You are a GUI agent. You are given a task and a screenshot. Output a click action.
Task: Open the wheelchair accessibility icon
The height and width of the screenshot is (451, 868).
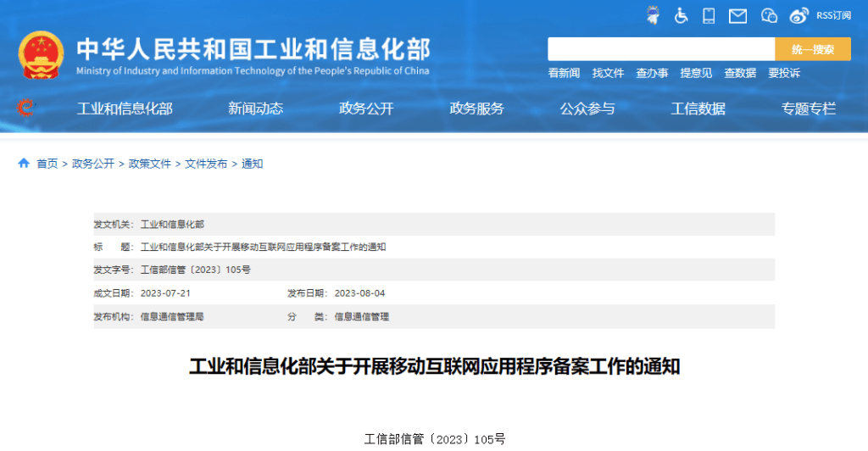point(682,15)
